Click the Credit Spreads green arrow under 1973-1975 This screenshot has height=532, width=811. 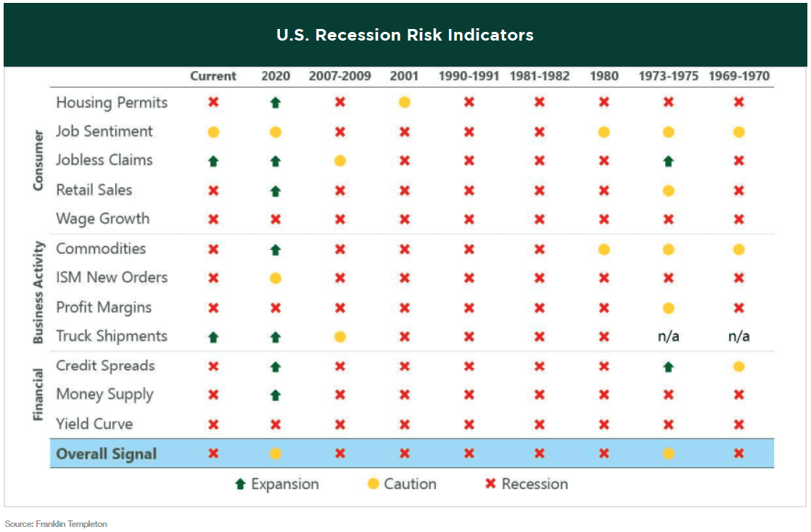coord(668,367)
